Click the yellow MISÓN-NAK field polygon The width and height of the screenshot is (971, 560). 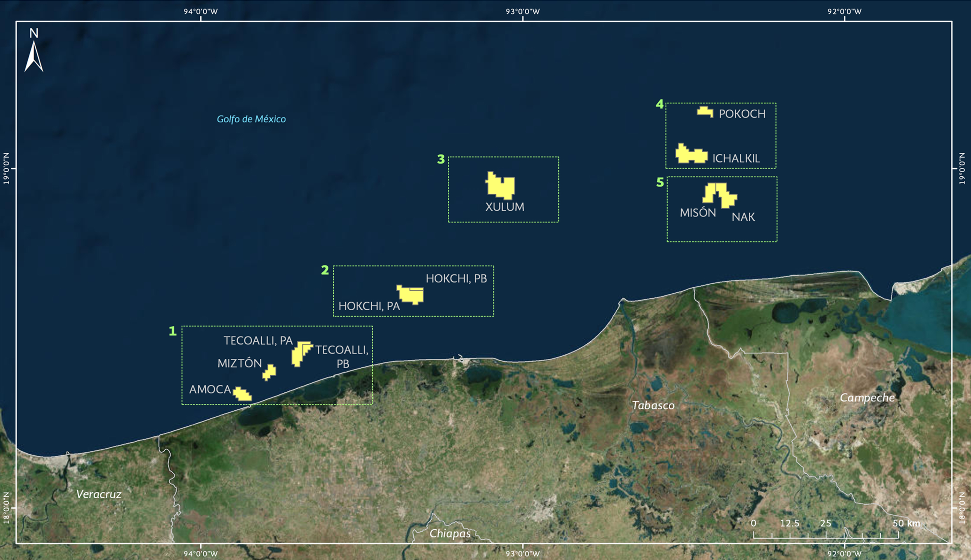coord(721,194)
